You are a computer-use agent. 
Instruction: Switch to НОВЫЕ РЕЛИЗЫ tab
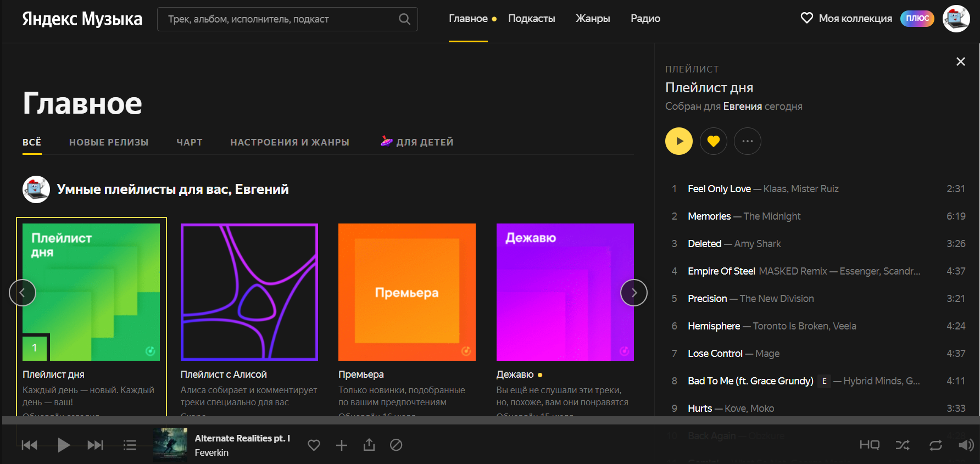click(109, 142)
